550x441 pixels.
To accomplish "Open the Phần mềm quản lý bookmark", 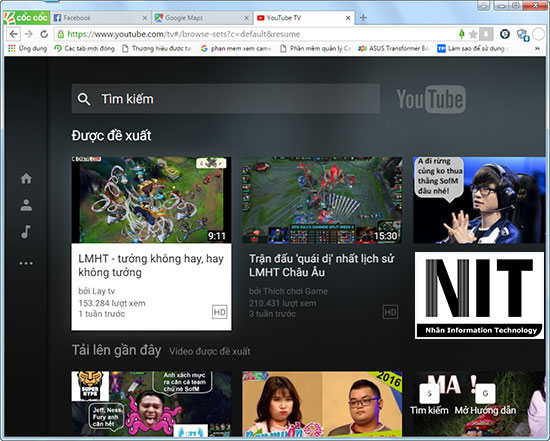I will click(315, 48).
